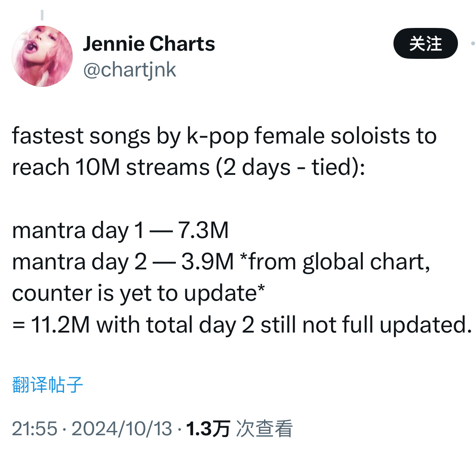Image resolution: width=476 pixels, height=452 pixels.
Task: Click the '(2 days - tied):' phrase
Action: [x=290, y=167]
